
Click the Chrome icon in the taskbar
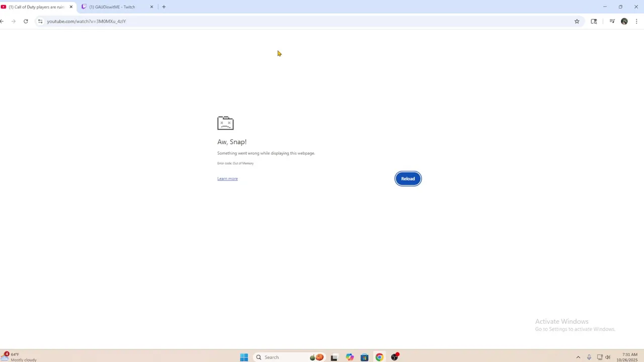tap(379, 357)
